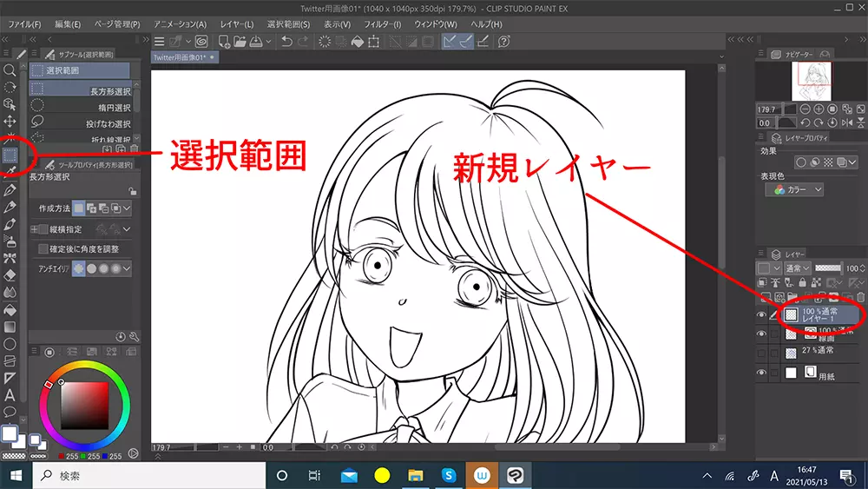Open file via folder icon in command bar
Screen dimensions: 868x489
pyautogui.click(x=240, y=42)
